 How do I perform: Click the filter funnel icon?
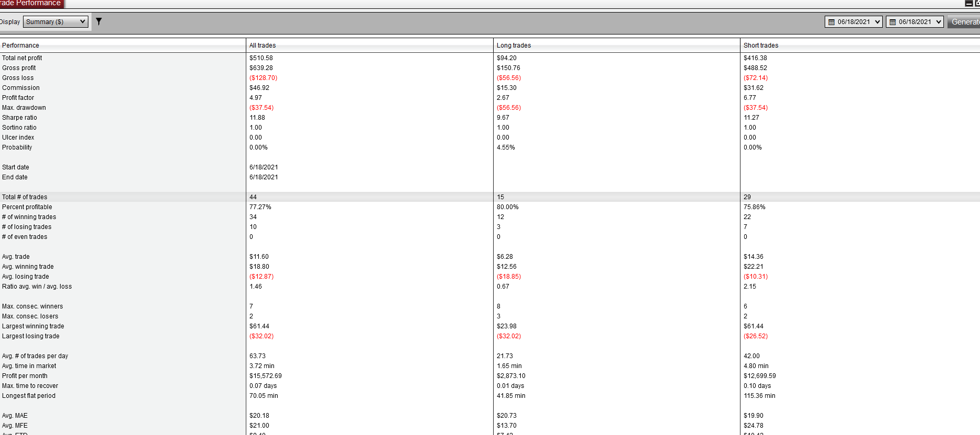pyautogui.click(x=99, y=21)
